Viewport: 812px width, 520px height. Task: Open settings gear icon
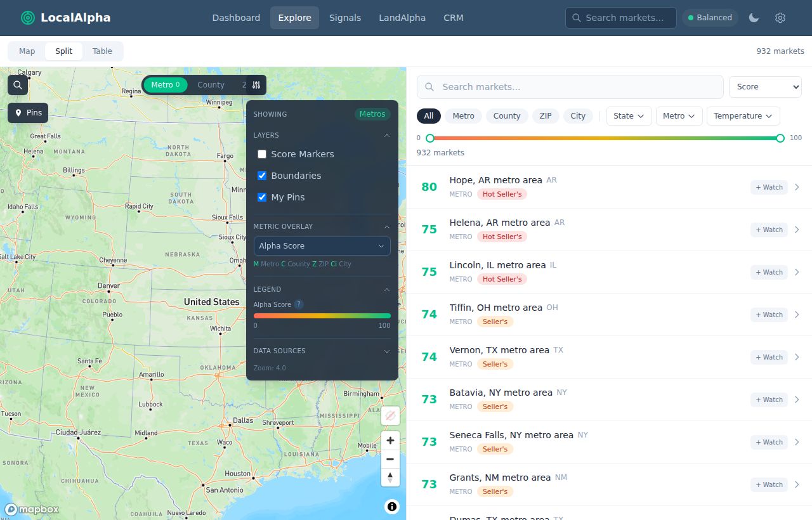pos(780,18)
